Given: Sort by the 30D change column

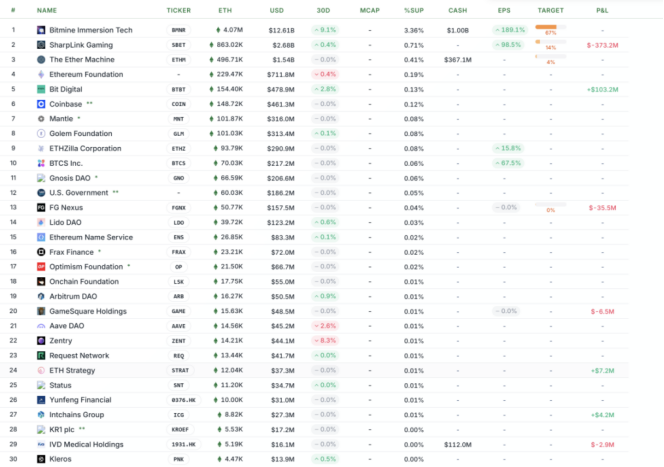Looking at the screenshot, I should pyautogui.click(x=323, y=10).
